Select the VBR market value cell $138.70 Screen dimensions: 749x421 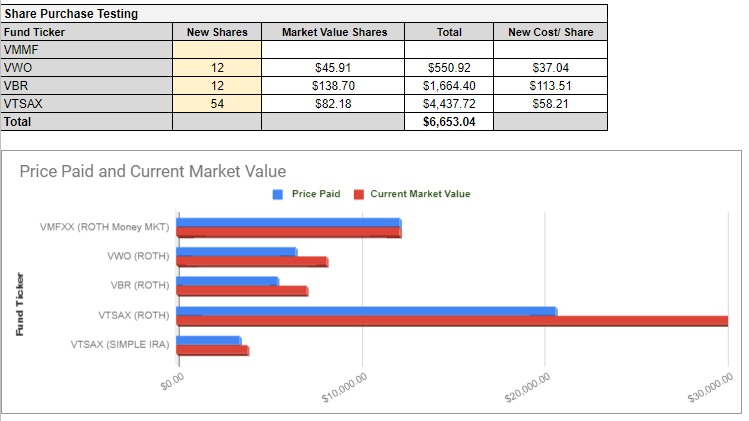(x=332, y=86)
